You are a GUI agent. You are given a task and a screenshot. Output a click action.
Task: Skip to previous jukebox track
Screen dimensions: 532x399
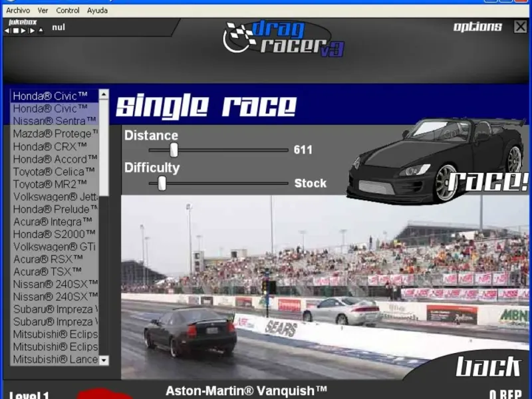click(7, 31)
